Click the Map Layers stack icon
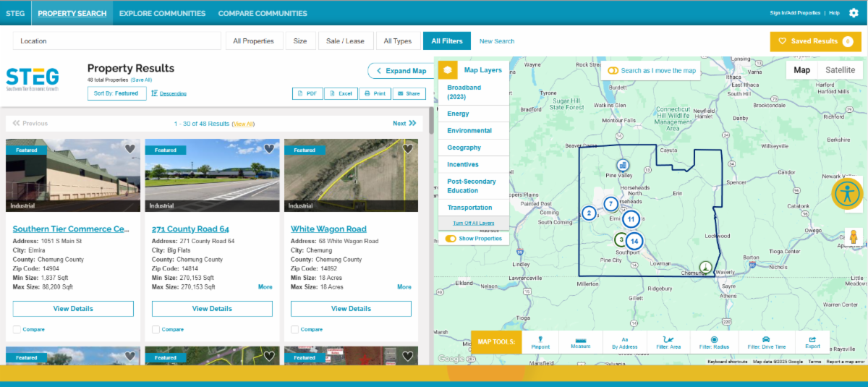The height and width of the screenshot is (387, 868). pyautogui.click(x=448, y=70)
